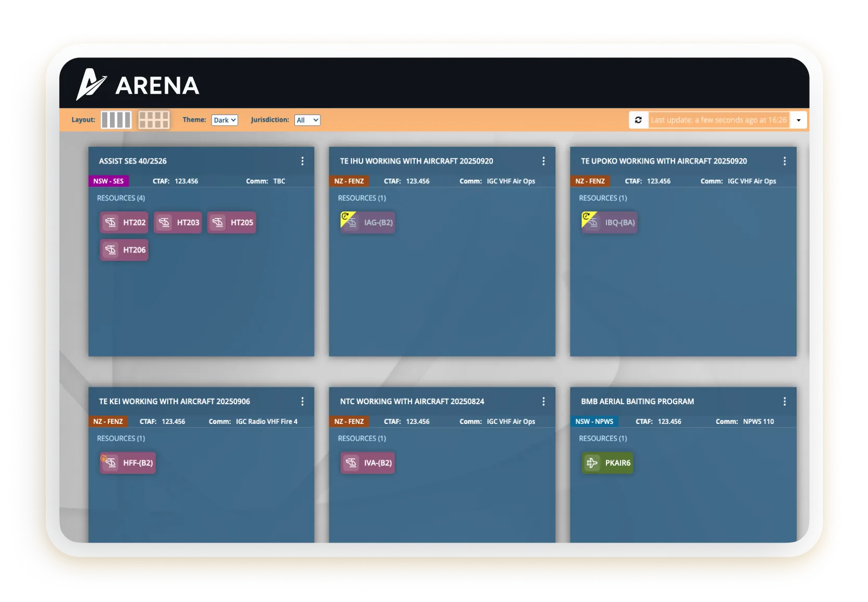
Task: Open the ASSIST SES 40/2526 card menu
Action: point(303,161)
